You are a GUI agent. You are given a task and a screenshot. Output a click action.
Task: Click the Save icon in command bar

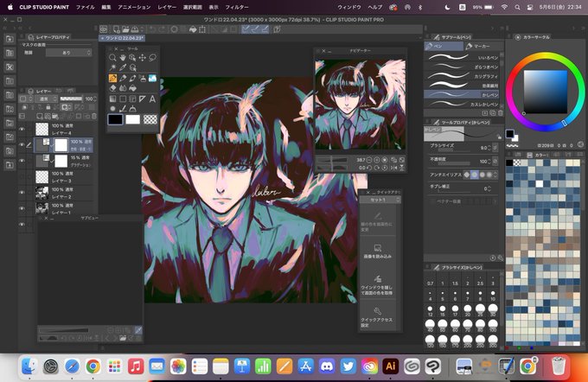134,29
